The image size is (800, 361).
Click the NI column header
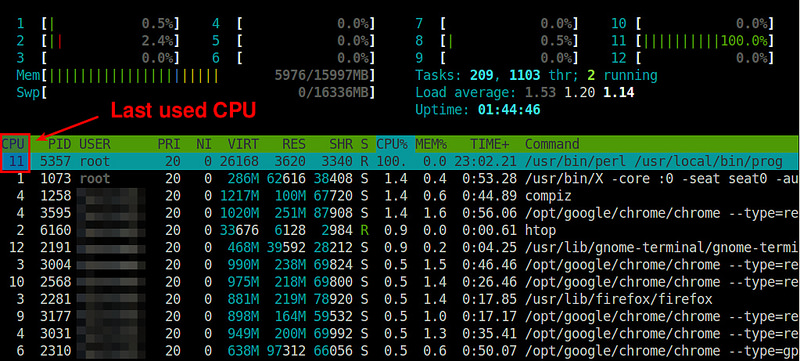pos(204,144)
